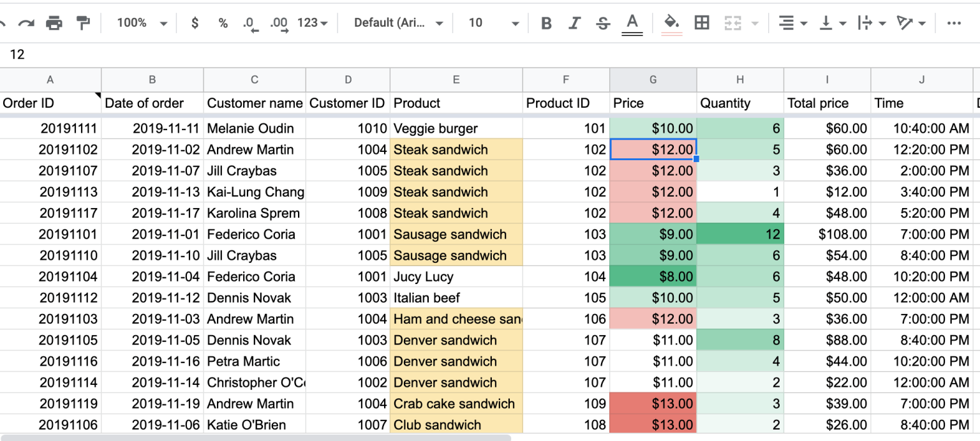
Task: Increase decimal places
Action: tap(278, 22)
